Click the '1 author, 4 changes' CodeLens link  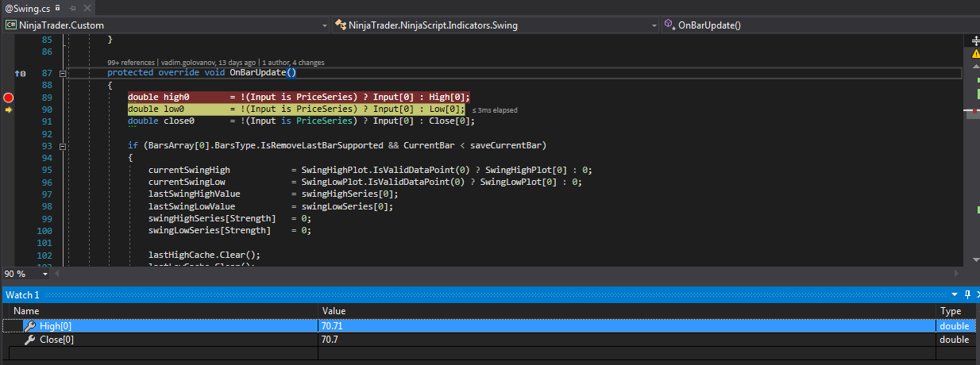click(x=293, y=62)
